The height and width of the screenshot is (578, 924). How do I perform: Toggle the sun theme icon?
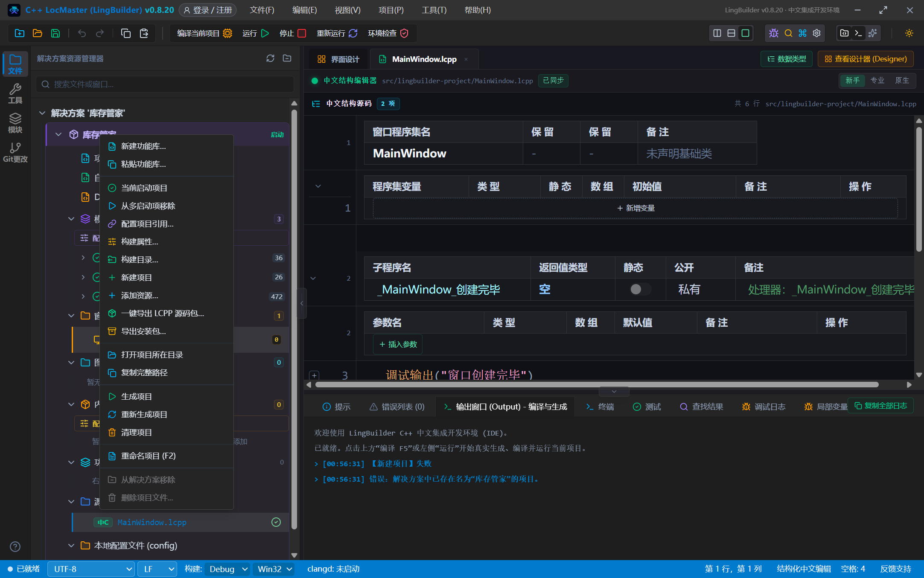tap(909, 33)
